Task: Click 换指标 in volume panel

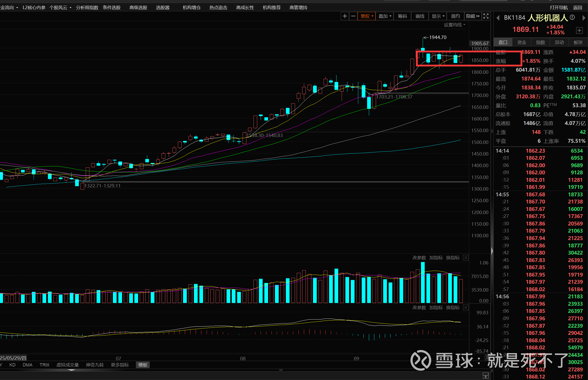Action: point(453,258)
